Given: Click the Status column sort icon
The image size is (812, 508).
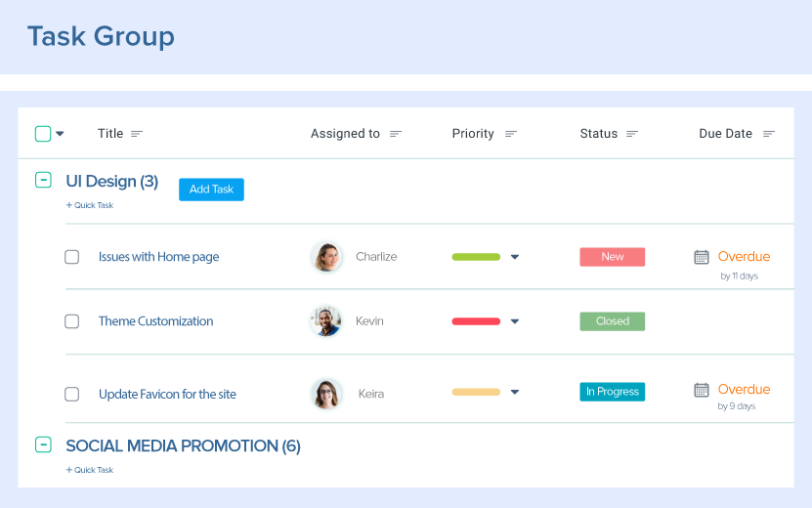Looking at the screenshot, I should (x=632, y=134).
